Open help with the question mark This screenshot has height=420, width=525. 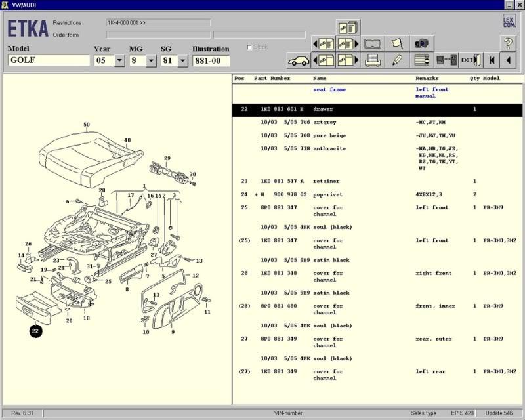(508, 43)
